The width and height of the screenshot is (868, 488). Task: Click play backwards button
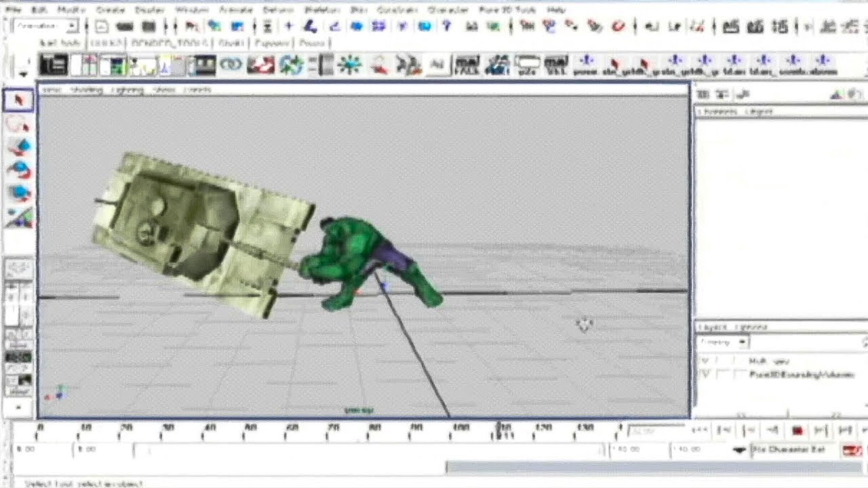(772, 430)
